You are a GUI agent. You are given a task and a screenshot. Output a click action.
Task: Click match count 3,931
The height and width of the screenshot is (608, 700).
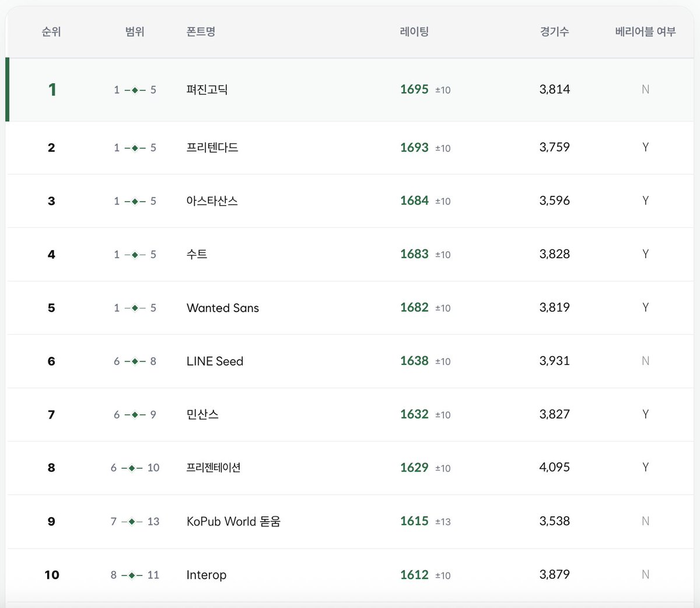(x=555, y=361)
